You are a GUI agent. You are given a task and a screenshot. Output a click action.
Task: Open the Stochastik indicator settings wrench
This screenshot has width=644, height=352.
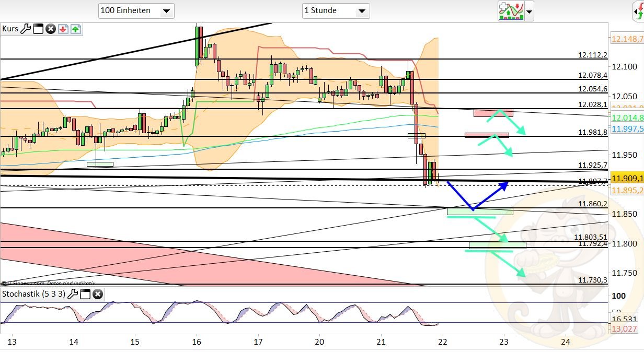(73, 294)
